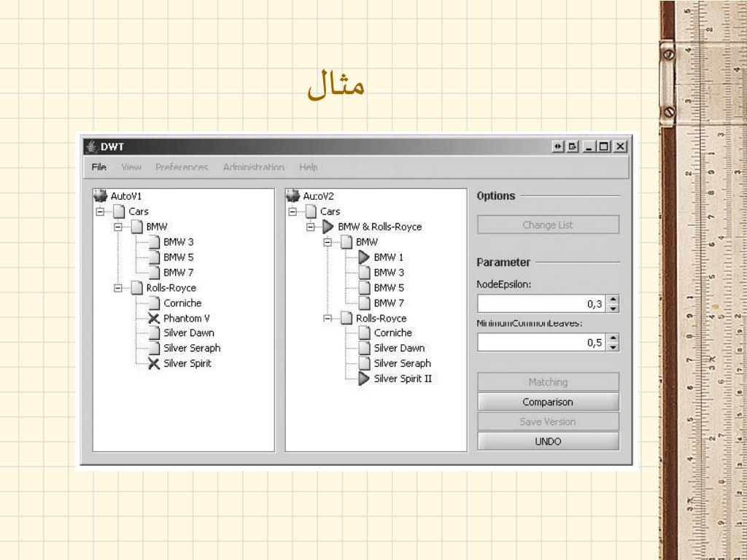Minimize the DWT window
Viewport: 747px width, 560px height.
tap(589, 147)
